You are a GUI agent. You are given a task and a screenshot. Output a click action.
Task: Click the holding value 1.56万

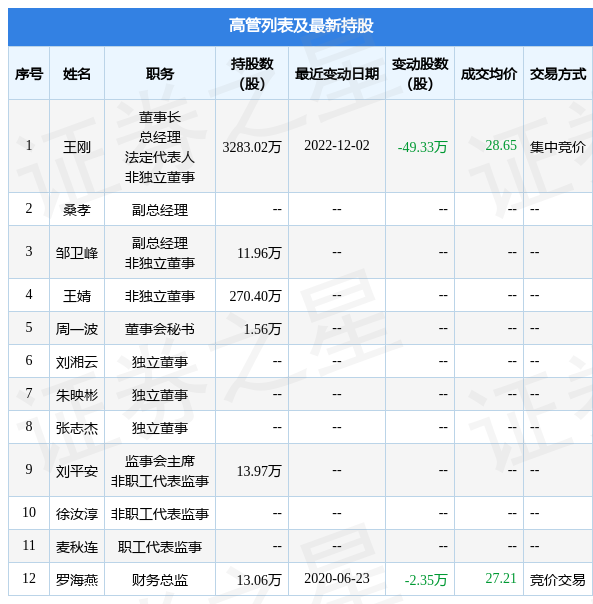click(x=263, y=329)
